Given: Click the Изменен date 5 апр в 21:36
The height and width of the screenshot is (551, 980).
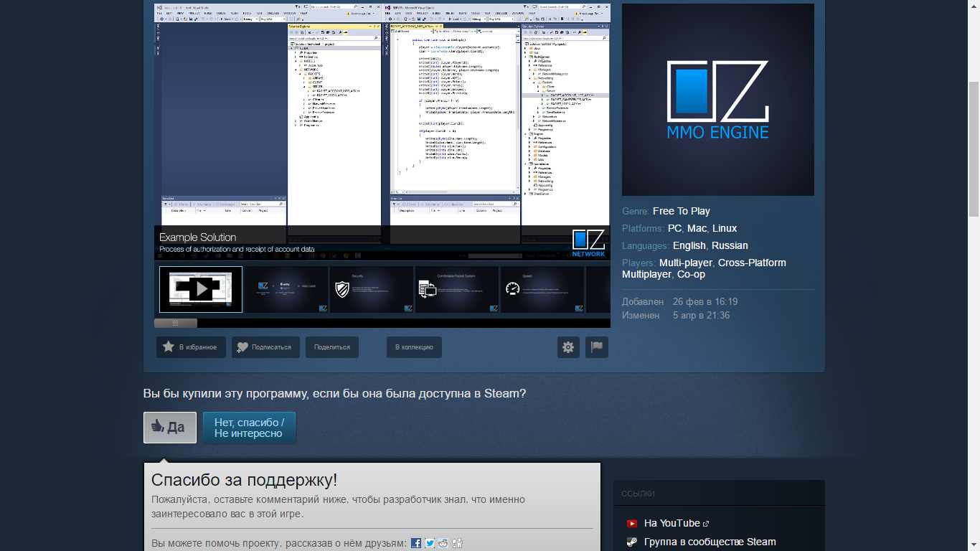Looking at the screenshot, I should (x=702, y=316).
